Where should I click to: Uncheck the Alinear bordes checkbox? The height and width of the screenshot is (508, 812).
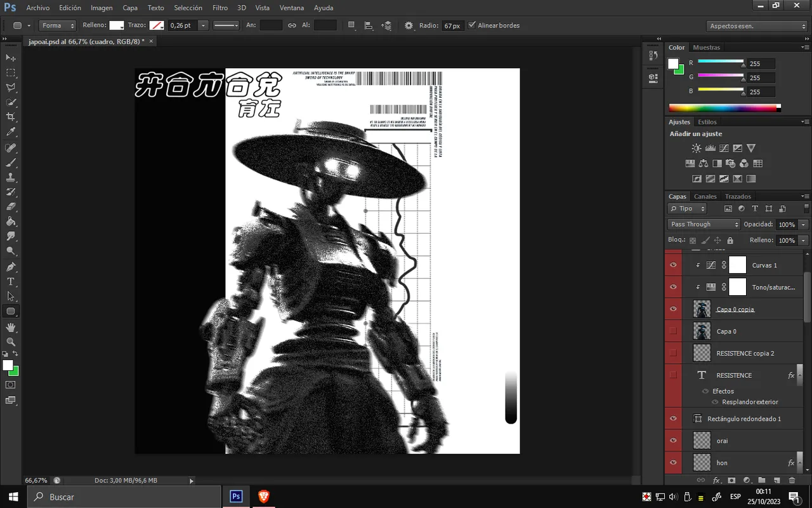pyautogui.click(x=471, y=25)
